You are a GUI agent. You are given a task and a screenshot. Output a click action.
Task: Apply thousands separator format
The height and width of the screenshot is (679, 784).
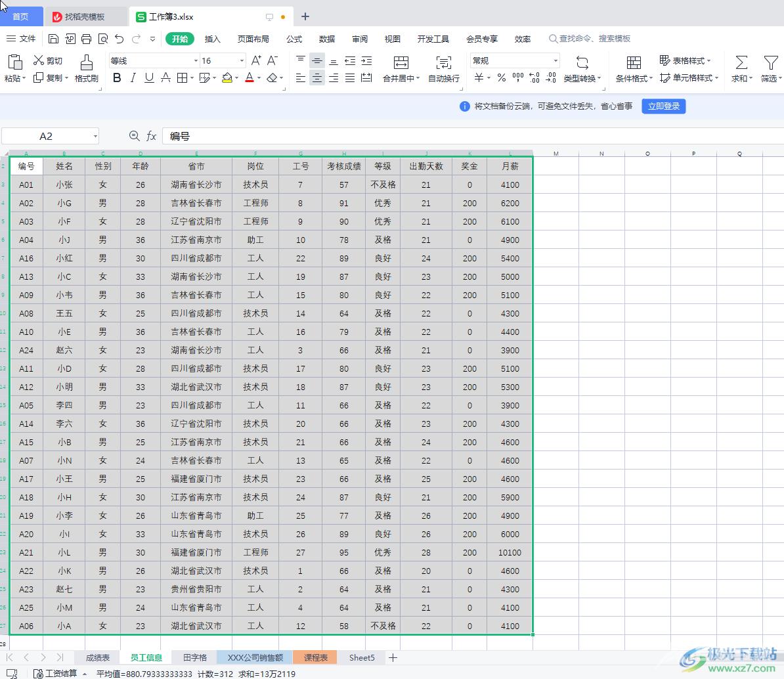[518, 77]
